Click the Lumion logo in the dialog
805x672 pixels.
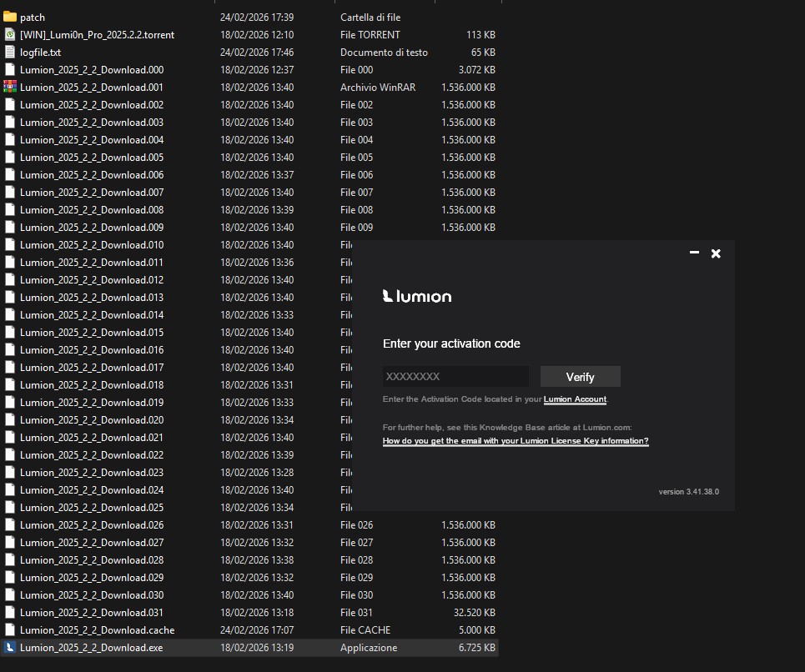point(417,296)
